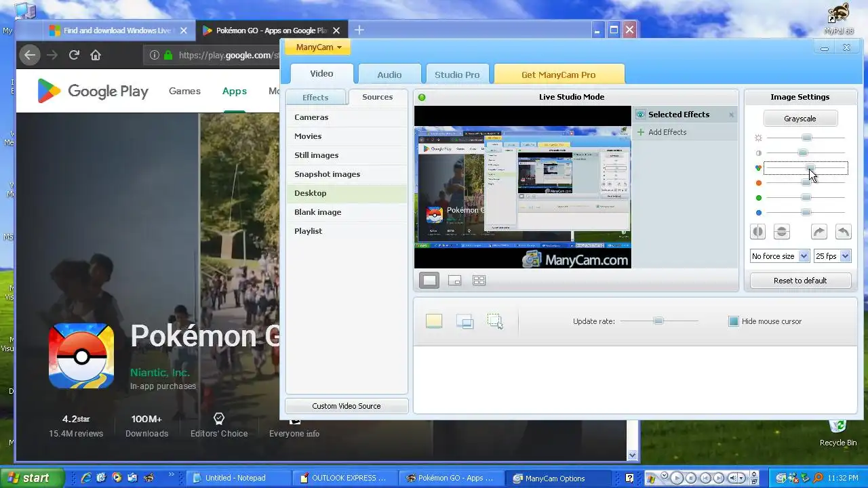868x488 pixels.
Task: Click the browser back arrow
Action: point(29,55)
